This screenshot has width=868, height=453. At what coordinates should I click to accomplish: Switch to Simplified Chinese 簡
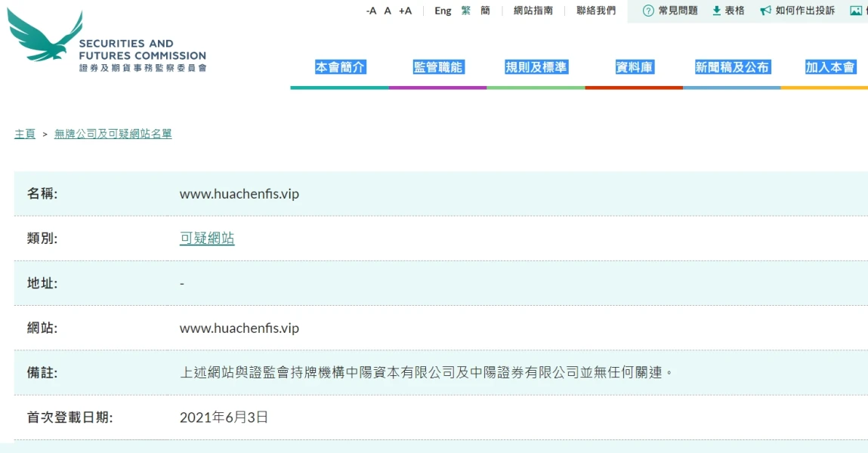coord(486,11)
